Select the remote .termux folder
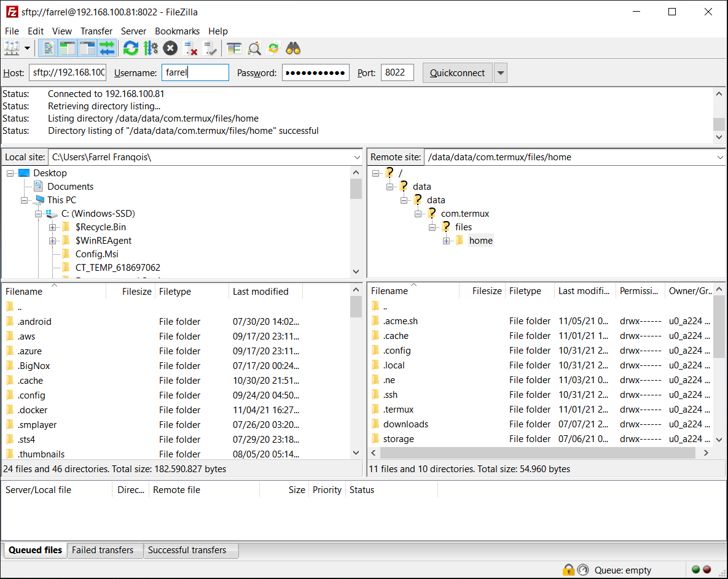The height and width of the screenshot is (579, 728). point(540,410)
